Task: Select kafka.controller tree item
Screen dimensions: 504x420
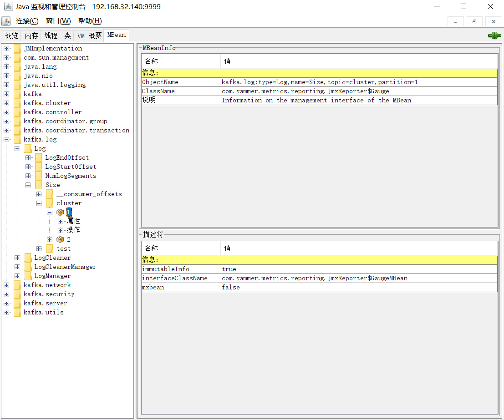Action: click(x=52, y=112)
